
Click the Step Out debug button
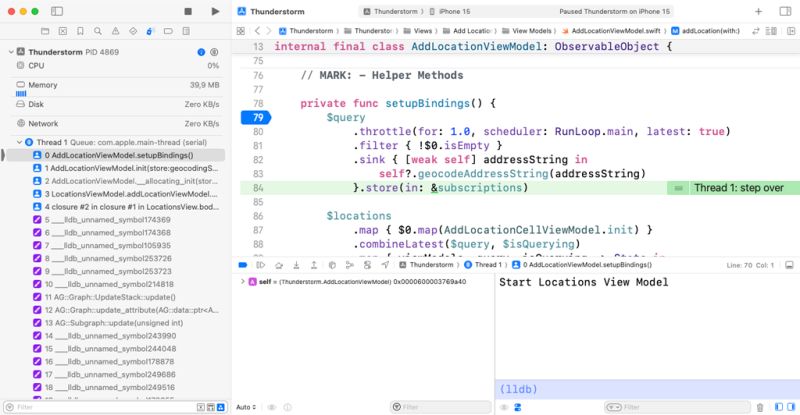[x=314, y=265]
